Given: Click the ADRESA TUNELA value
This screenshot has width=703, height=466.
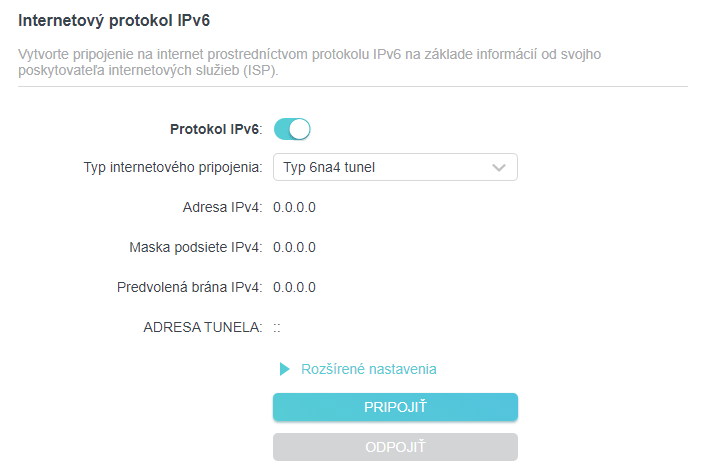Looking at the screenshot, I should (277, 327).
